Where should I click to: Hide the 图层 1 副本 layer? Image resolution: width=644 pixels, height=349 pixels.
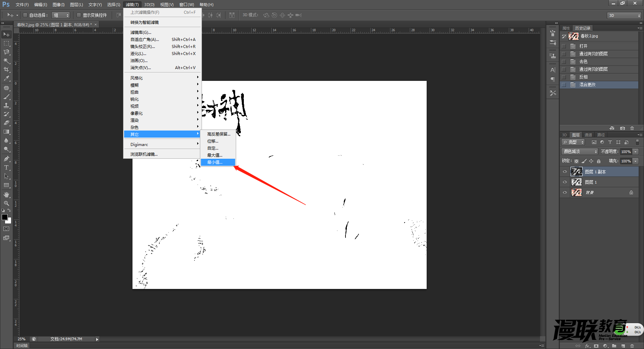point(565,172)
